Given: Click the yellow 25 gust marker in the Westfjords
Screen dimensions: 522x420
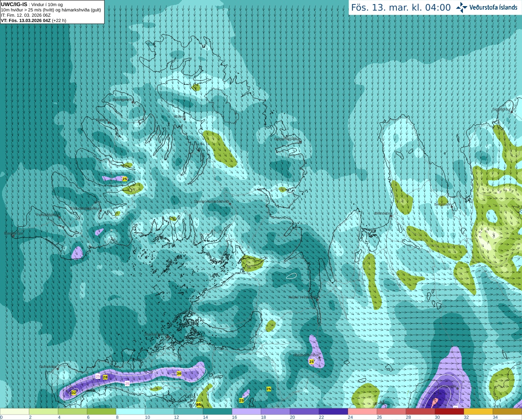Looking at the screenshot, I should pos(125,179).
